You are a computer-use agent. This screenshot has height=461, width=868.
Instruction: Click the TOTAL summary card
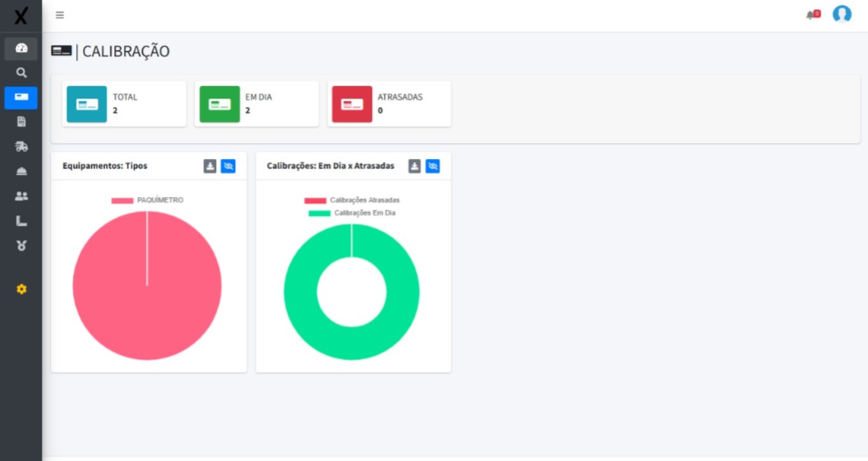coord(124,104)
